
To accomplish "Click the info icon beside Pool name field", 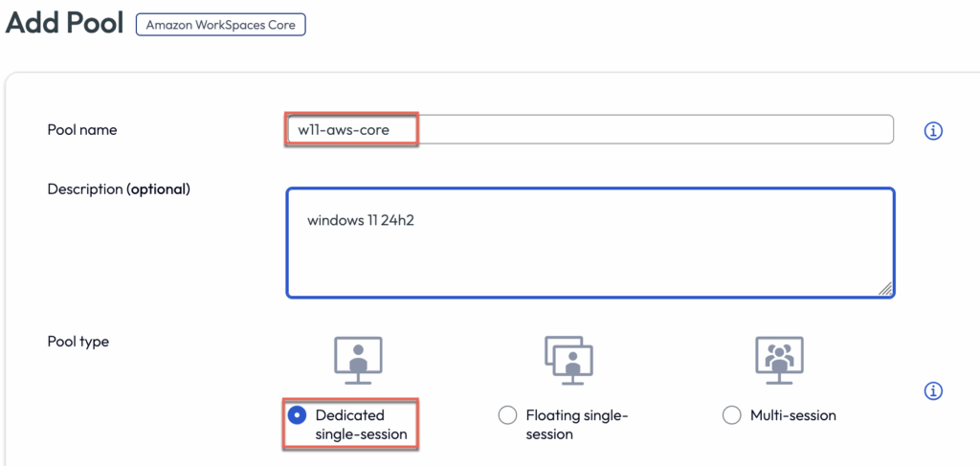I will click(933, 131).
